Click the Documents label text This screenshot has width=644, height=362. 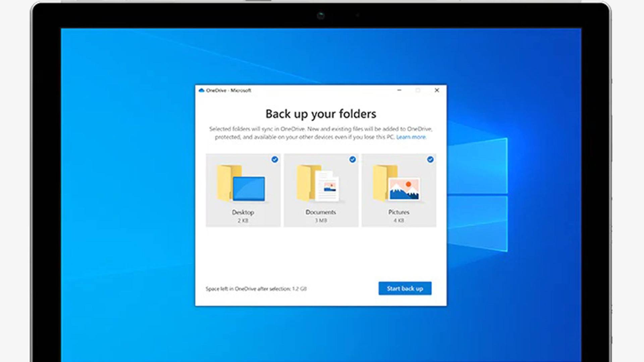[x=321, y=212]
